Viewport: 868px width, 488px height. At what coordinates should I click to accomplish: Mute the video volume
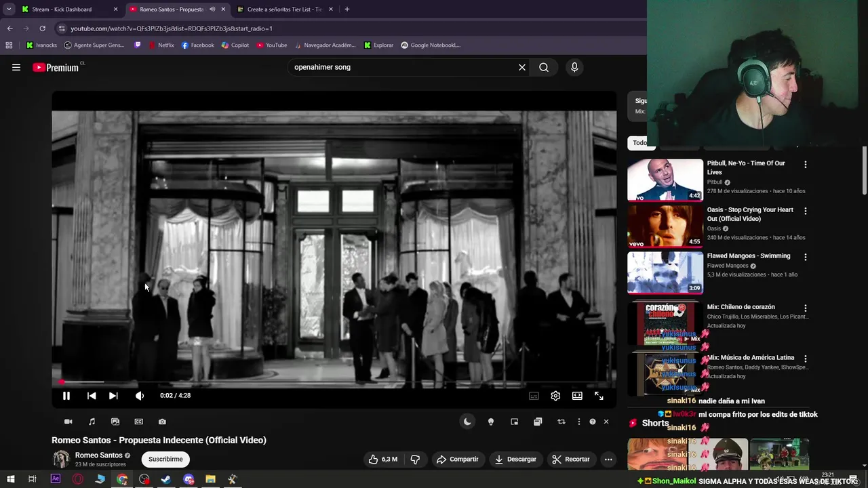pyautogui.click(x=139, y=396)
